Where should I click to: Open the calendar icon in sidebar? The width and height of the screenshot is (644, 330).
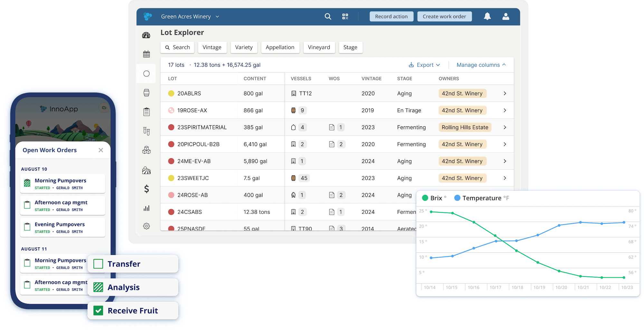[147, 54]
